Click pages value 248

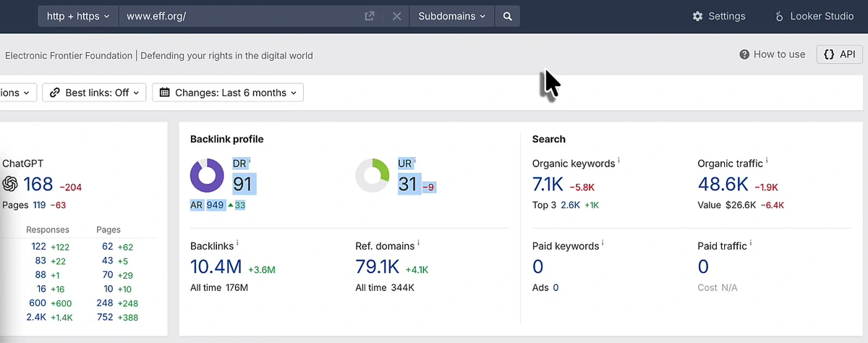coord(104,303)
